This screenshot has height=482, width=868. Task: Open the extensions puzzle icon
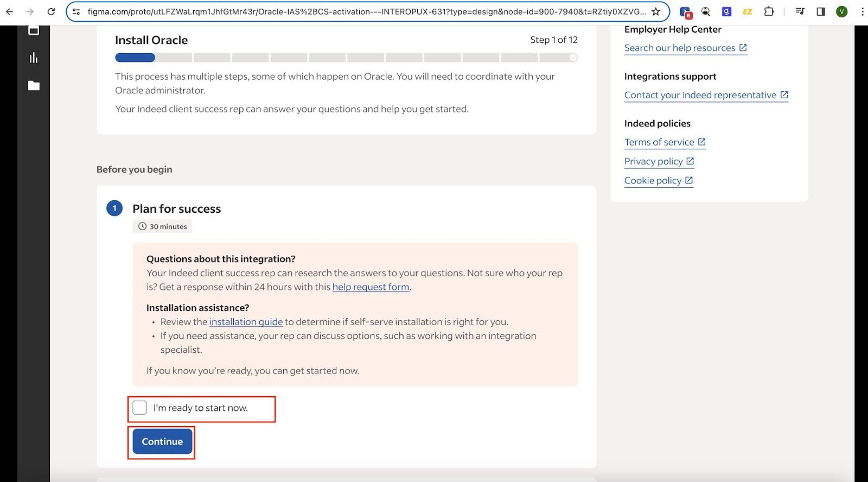[769, 11]
